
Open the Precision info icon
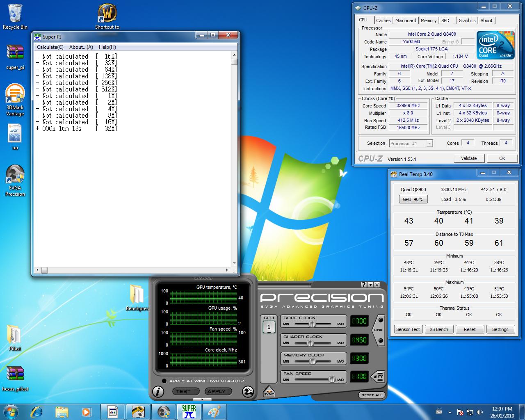(158, 391)
